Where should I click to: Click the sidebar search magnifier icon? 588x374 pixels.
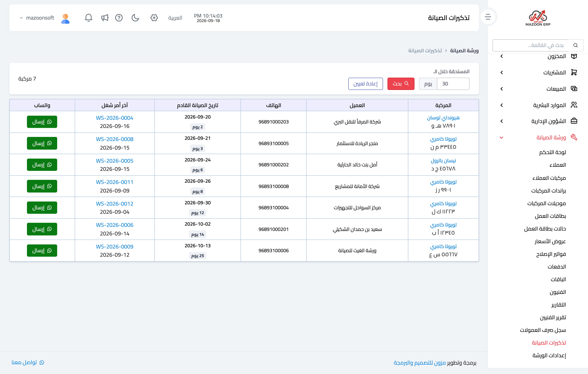[x=576, y=45]
